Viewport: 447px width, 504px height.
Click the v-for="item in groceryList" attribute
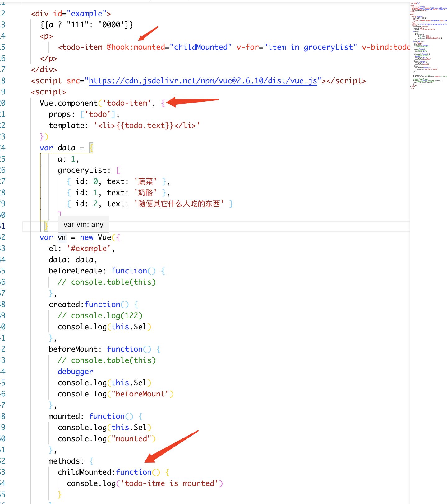(x=297, y=47)
